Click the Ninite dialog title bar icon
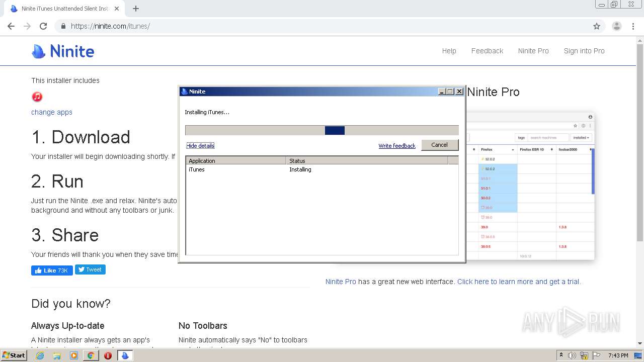Image resolution: width=644 pixels, height=362 pixels. click(184, 92)
